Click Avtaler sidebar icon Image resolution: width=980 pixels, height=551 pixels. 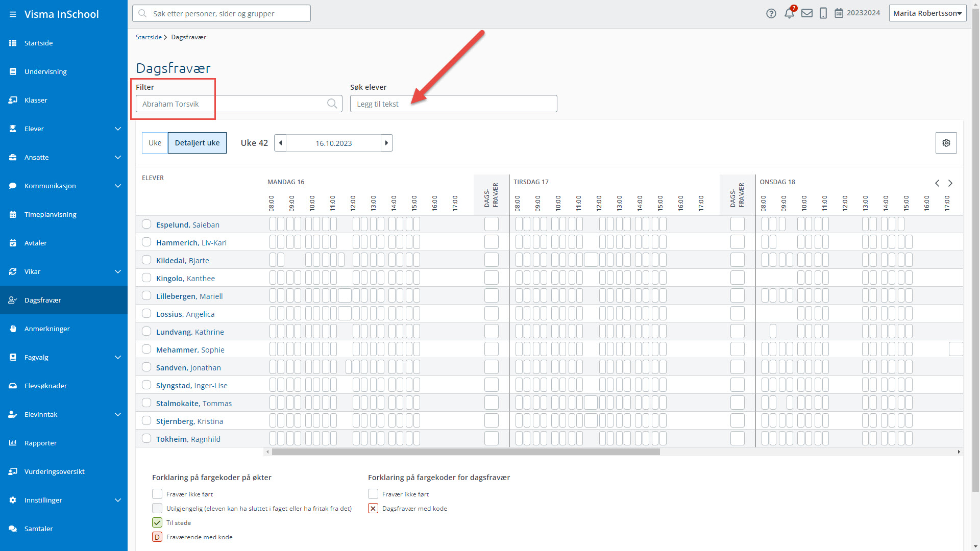13,243
